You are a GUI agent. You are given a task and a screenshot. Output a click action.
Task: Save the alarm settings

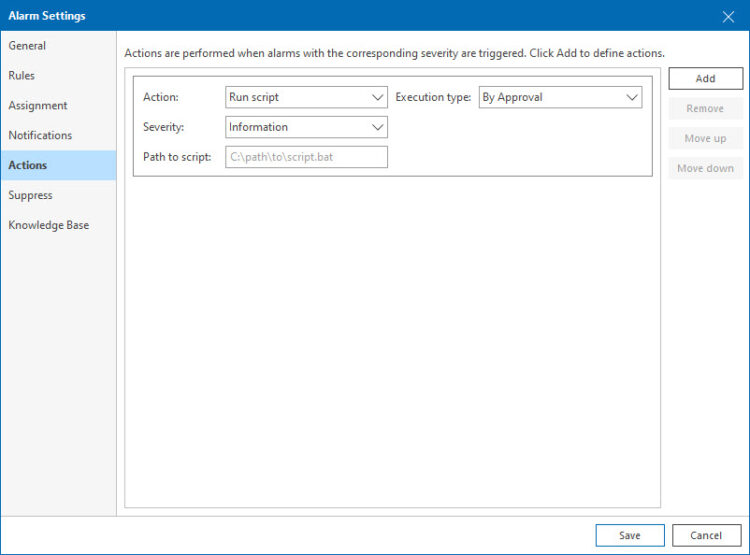(630, 535)
